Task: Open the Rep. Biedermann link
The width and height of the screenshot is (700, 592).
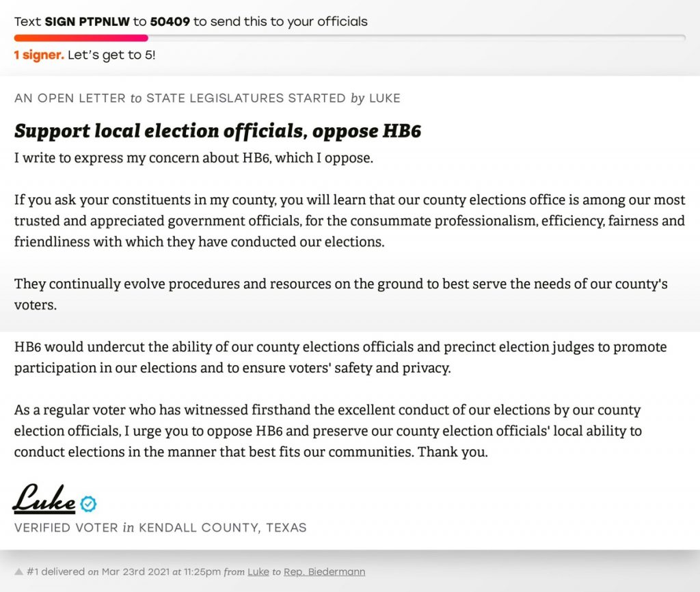Action: click(x=325, y=571)
